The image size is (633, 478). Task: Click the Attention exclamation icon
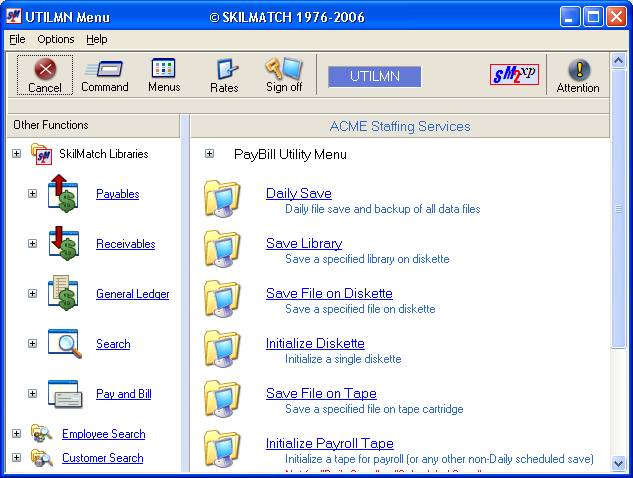pos(579,69)
